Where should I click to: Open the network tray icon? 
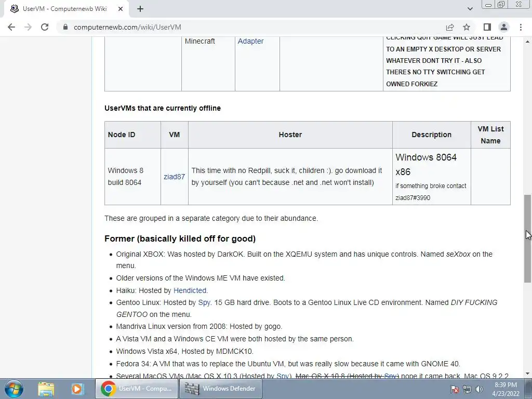coord(467,389)
